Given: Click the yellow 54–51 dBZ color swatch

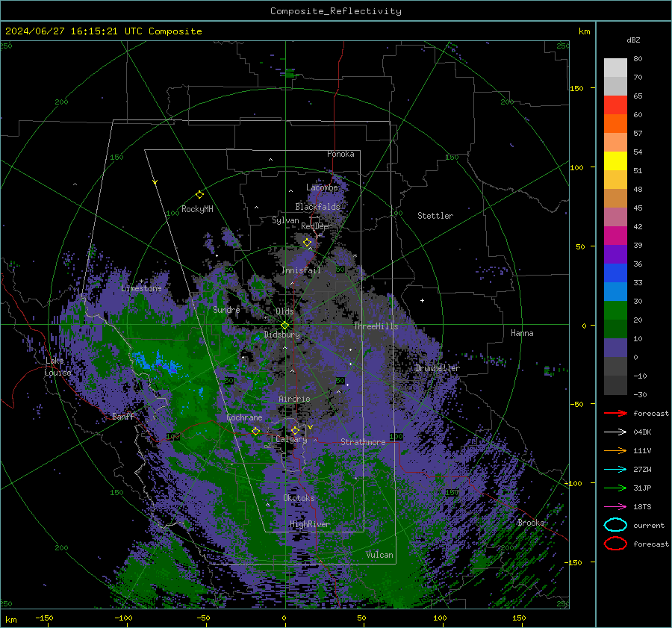Looking at the screenshot, I should (x=615, y=161).
